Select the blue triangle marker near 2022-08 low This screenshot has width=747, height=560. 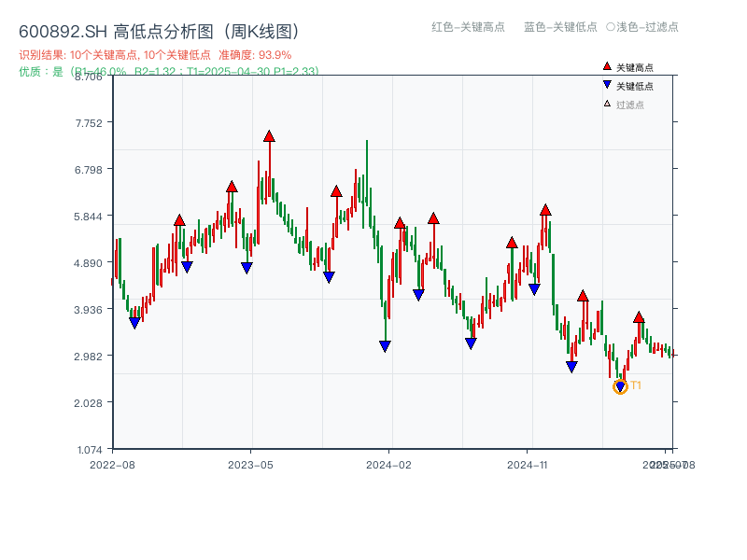(134, 322)
